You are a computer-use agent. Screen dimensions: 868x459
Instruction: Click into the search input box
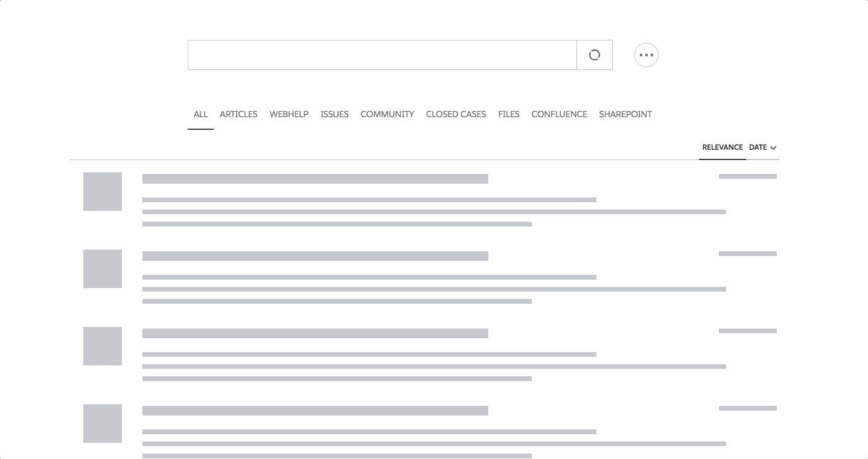pos(382,55)
